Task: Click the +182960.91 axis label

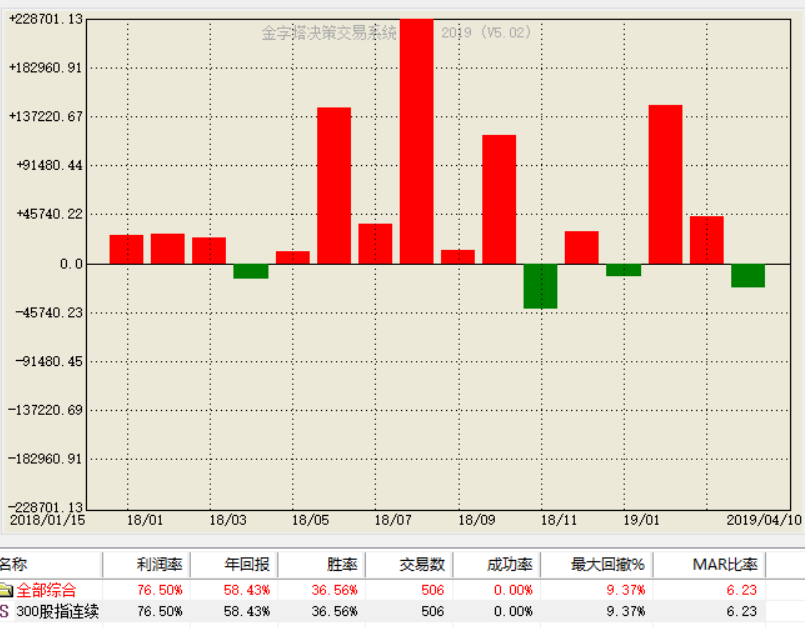Action: [45, 68]
